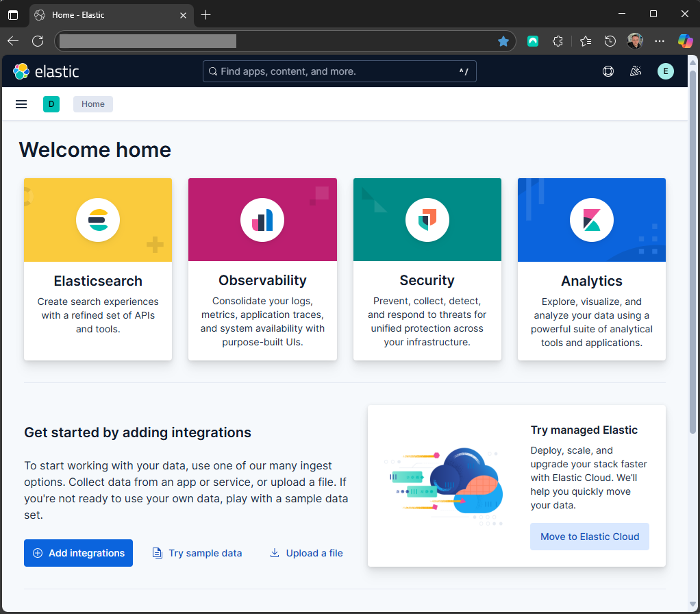Click the Try managed Elastic heading

point(584,430)
